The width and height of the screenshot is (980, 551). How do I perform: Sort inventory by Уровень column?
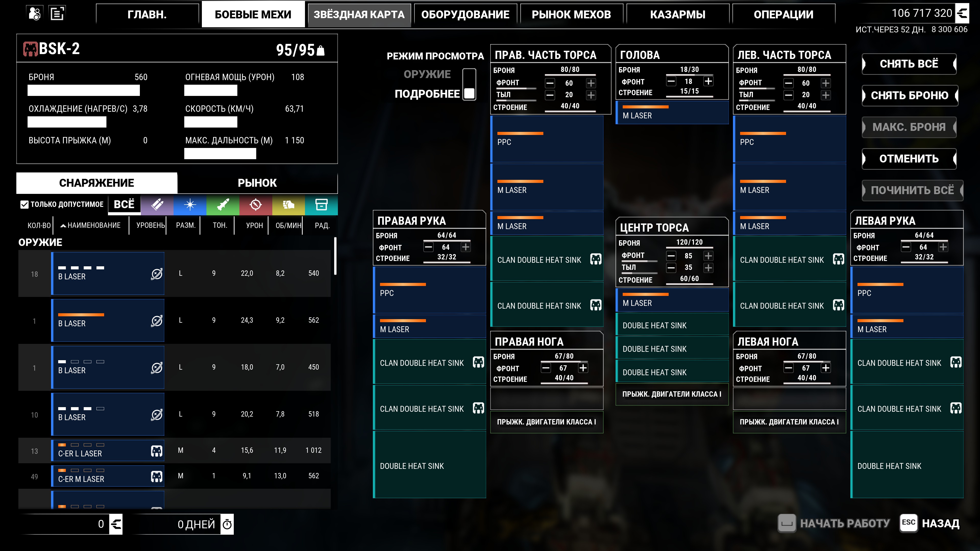pyautogui.click(x=151, y=226)
